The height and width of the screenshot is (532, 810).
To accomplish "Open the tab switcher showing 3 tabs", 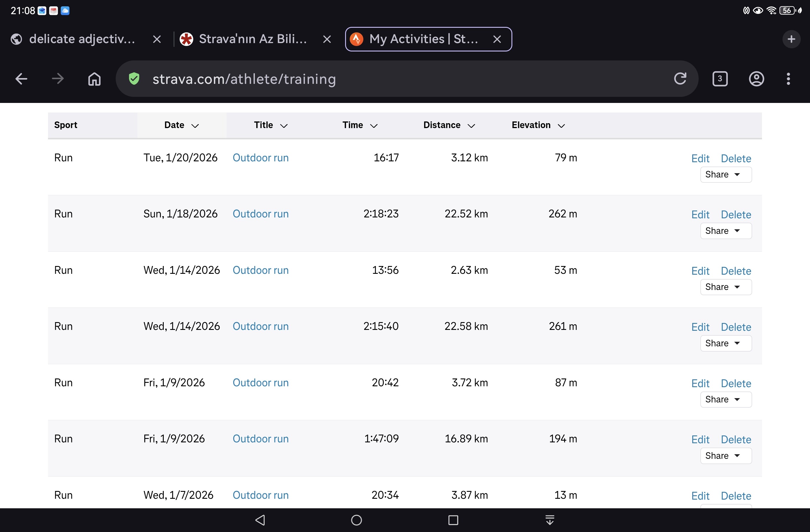I will pos(720,79).
